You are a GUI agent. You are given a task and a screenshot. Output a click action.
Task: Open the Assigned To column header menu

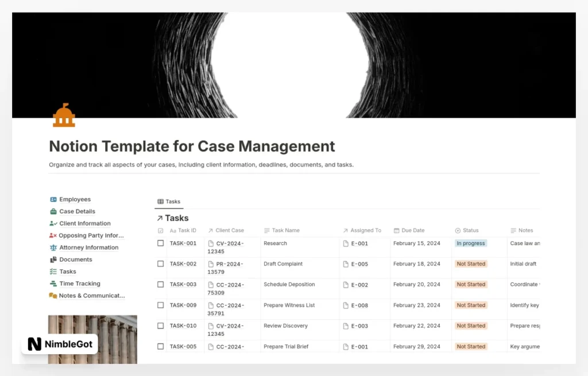click(x=366, y=230)
